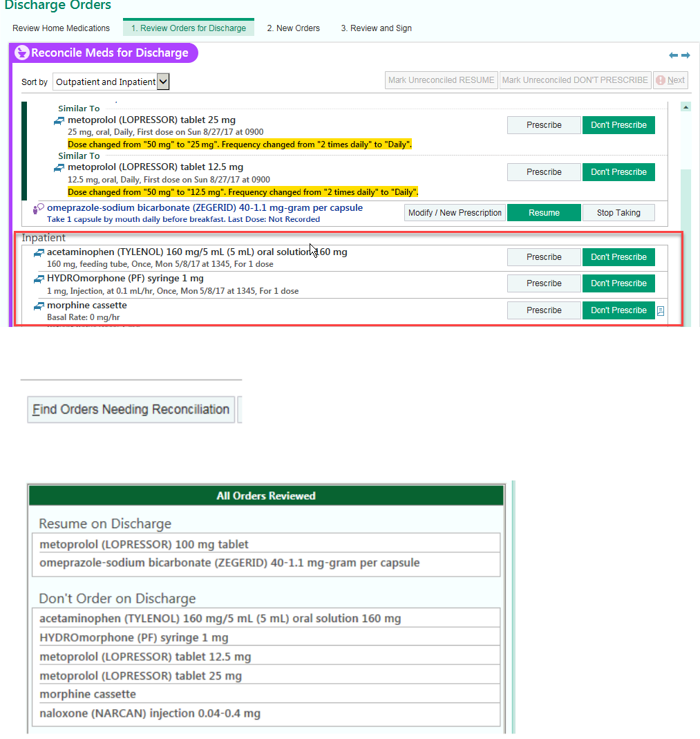This screenshot has height=739, width=700.
Task: Click the Reconcile Meds for Discharge pill icon
Action: click(21, 53)
